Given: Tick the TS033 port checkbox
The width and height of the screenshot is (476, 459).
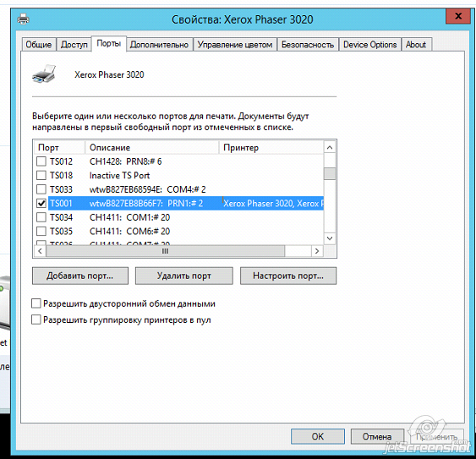Looking at the screenshot, I should tap(41, 189).
